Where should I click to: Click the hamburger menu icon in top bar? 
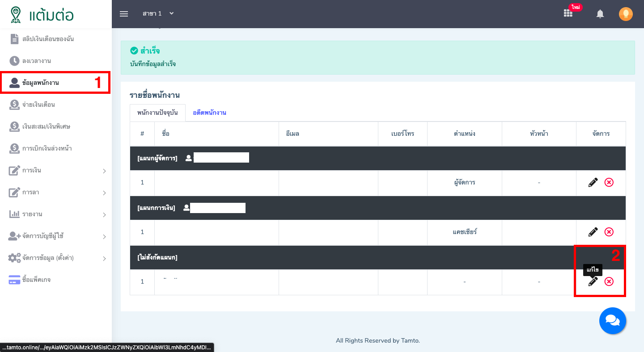tap(124, 14)
